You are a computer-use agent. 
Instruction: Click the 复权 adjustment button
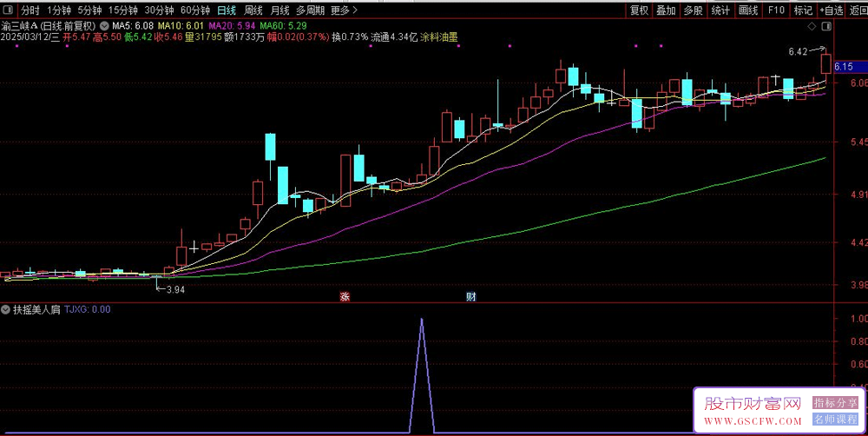[639, 10]
